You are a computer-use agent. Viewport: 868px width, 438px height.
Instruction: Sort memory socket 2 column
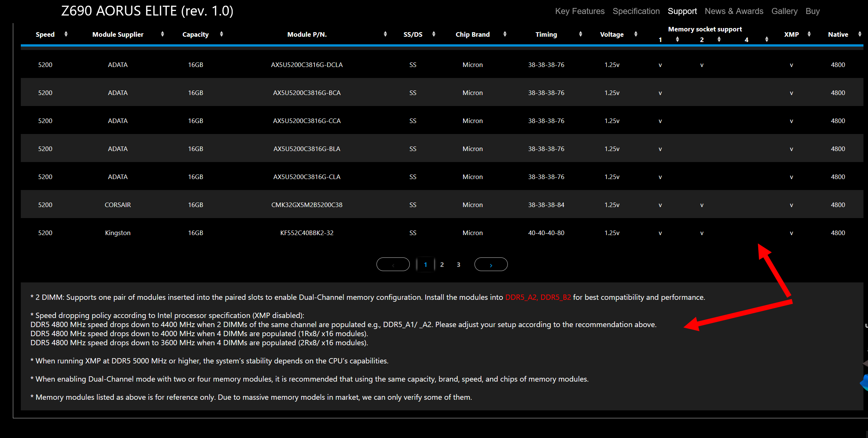pos(719,39)
